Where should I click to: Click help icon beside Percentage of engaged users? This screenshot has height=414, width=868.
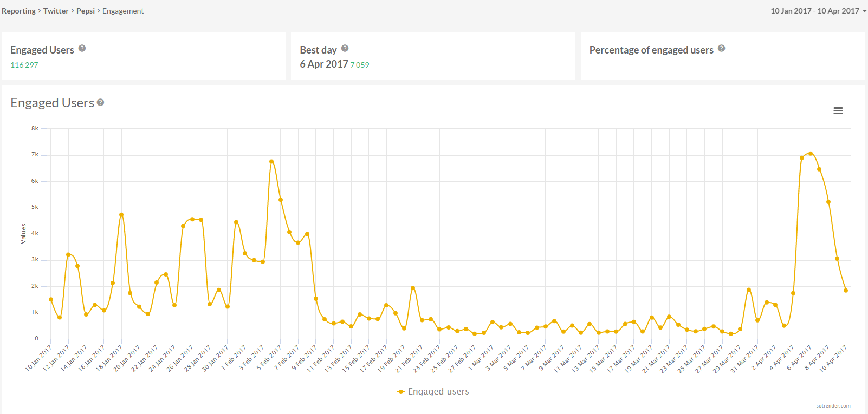click(x=721, y=48)
